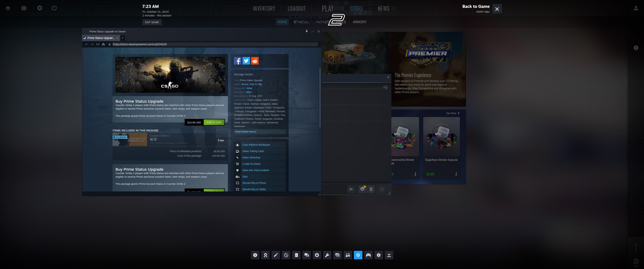Open the Controller gamepad icon in overlay toolbar

point(369,255)
